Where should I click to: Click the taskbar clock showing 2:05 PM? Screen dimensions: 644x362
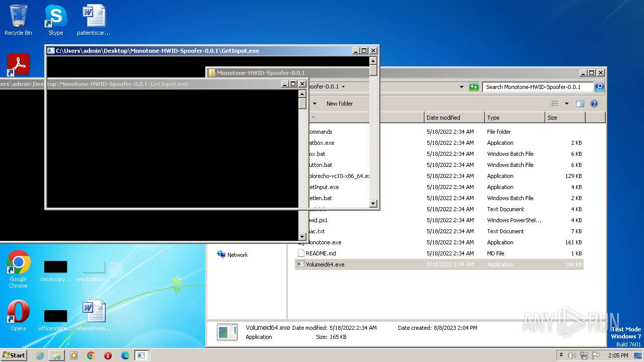click(618, 355)
